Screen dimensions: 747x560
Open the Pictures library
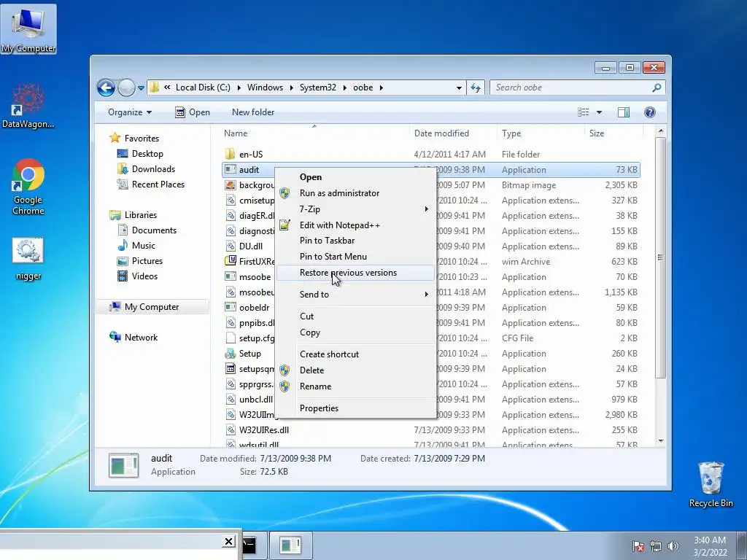[147, 261]
